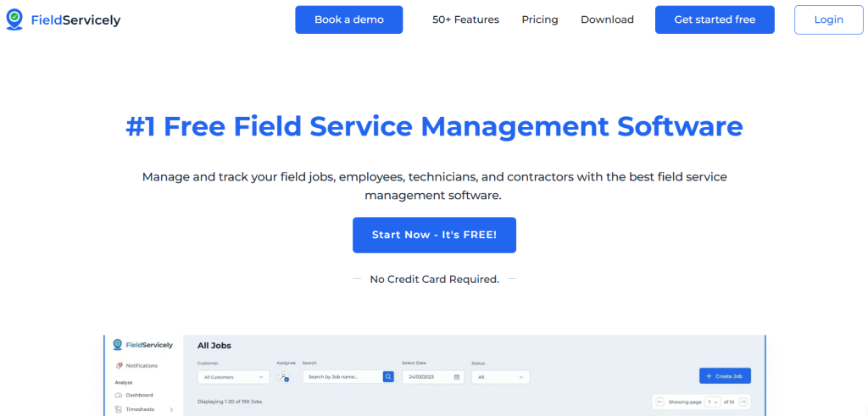This screenshot has height=416, width=868.
Task: Click Get started free button
Action: point(715,20)
